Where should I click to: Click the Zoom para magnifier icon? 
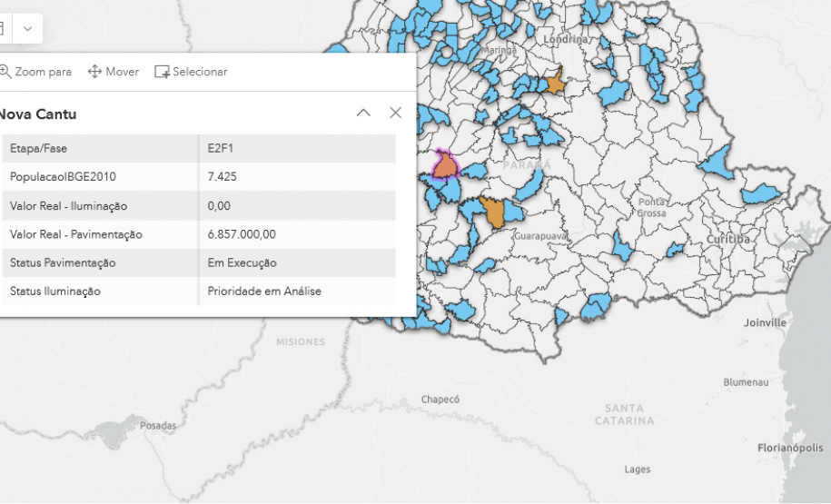click(5, 72)
